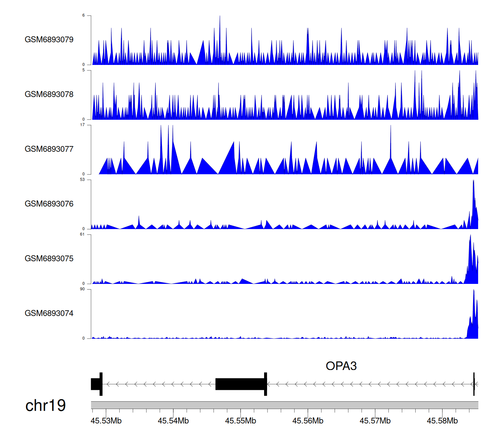Click the 45.56Mb coordinate label
This screenshot has height=444, width=504.
pyautogui.click(x=308, y=421)
